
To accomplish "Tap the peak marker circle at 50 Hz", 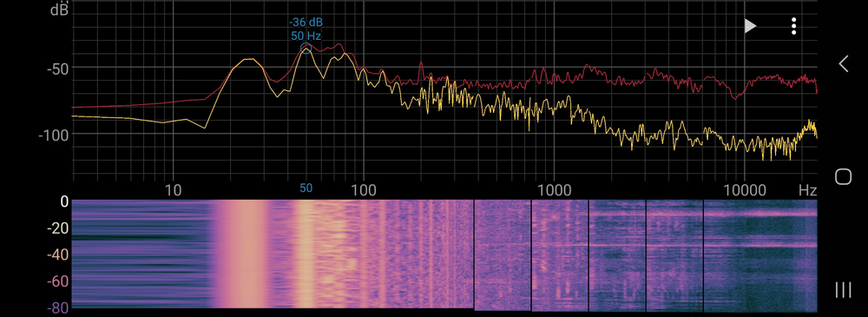I will (x=306, y=49).
